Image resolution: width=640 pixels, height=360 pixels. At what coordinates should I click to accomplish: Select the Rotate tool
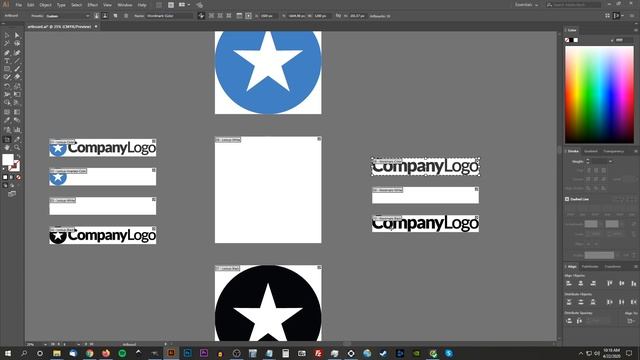coord(7,86)
